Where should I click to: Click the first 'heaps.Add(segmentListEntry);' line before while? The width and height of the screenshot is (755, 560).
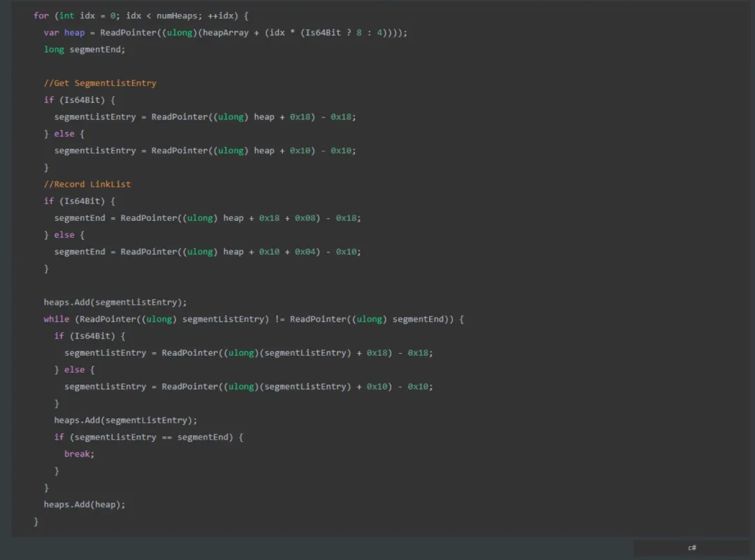click(x=115, y=303)
